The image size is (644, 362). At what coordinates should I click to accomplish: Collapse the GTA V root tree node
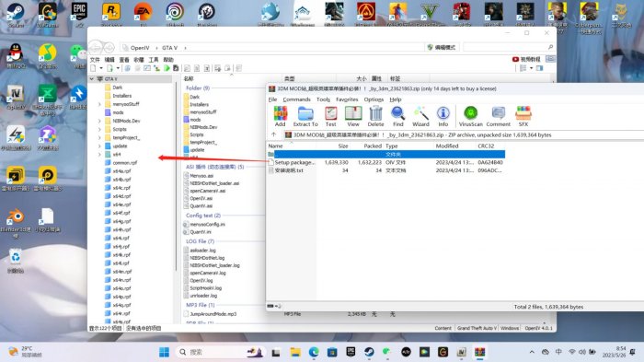point(92,78)
